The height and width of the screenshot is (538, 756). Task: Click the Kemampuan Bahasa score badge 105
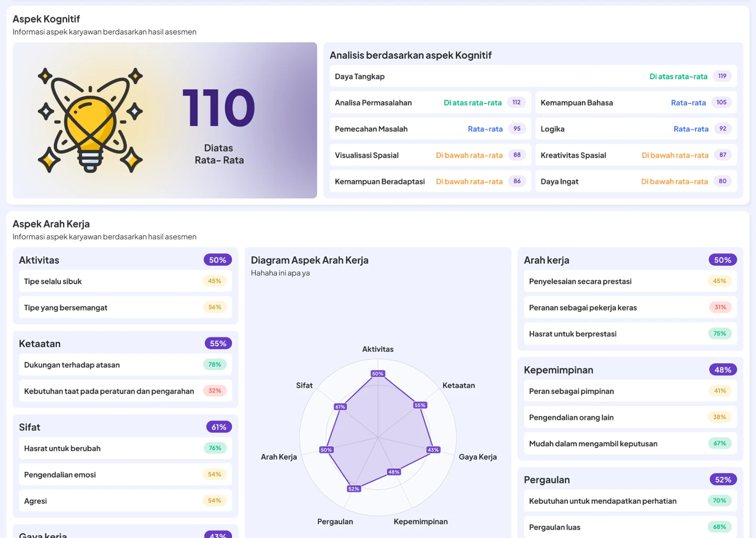click(x=721, y=102)
